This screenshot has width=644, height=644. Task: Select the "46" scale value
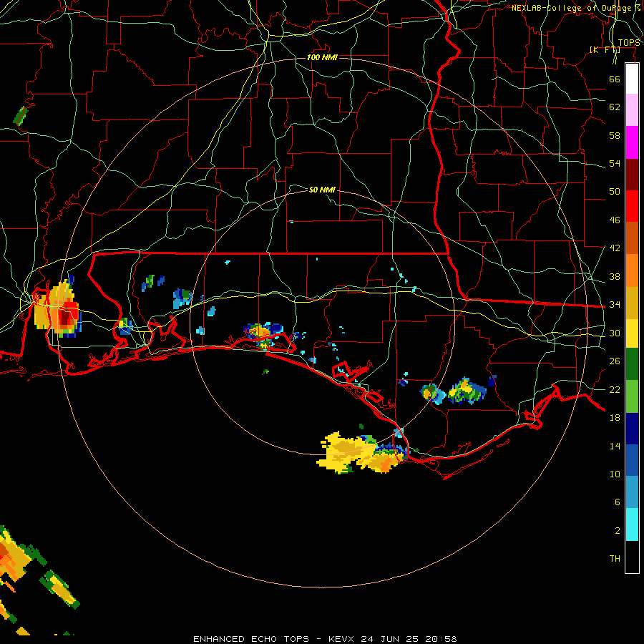pos(615,220)
